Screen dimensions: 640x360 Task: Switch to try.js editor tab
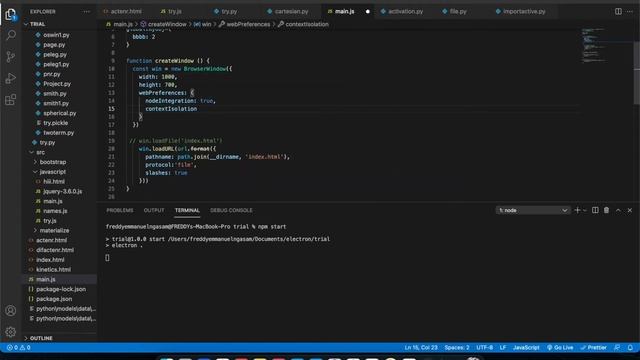click(x=175, y=11)
